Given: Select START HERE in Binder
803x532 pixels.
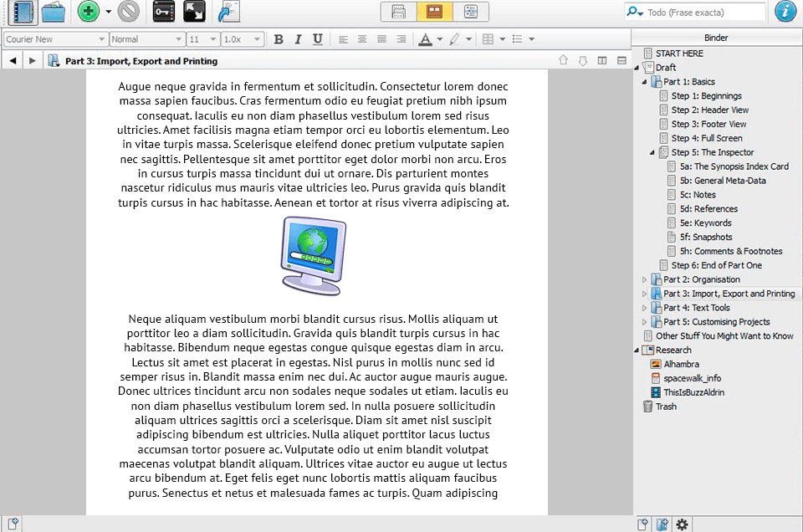Looking at the screenshot, I should pyautogui.click(x=679, y=54).
